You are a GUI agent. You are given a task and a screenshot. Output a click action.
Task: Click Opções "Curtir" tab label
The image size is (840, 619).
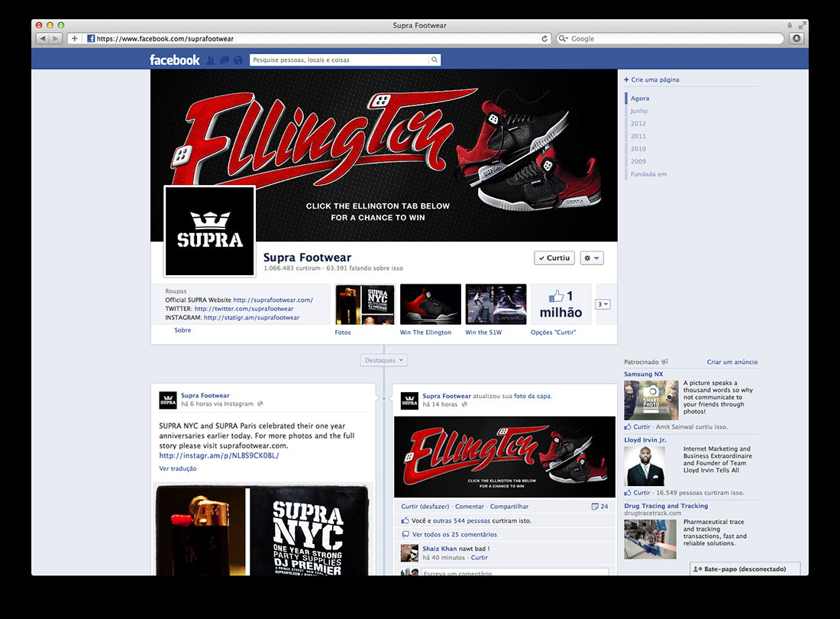554,332
